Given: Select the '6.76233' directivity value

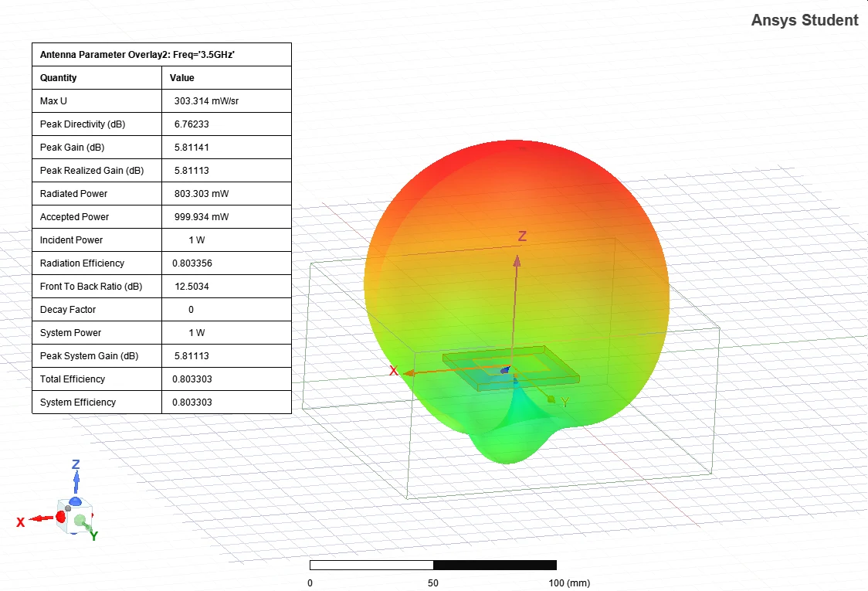Looking at the screenshot, I should coord(192,124).
